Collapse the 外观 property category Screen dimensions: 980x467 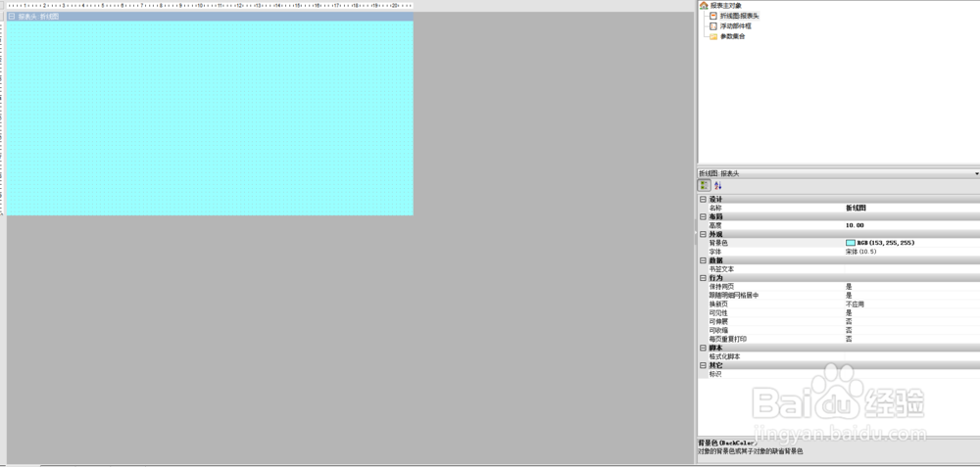click(x=703, y=234)
